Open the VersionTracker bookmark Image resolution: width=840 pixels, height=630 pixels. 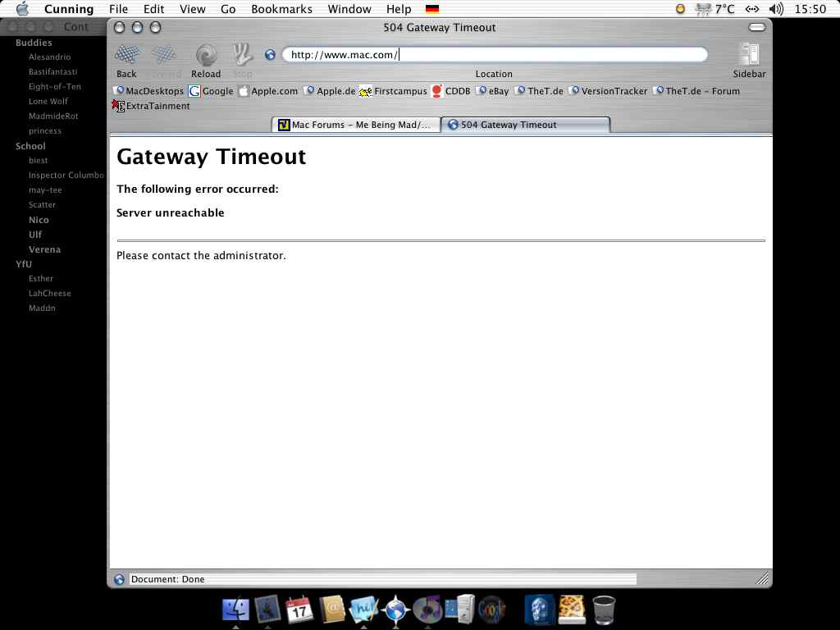click(x=609, y=91)
